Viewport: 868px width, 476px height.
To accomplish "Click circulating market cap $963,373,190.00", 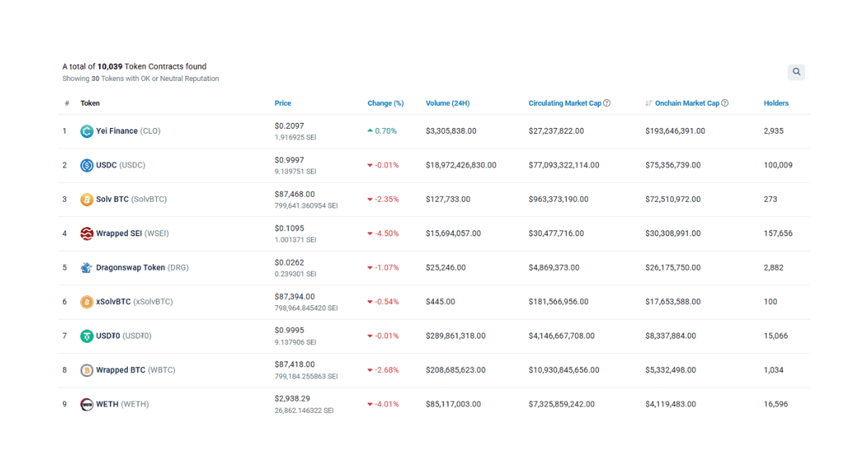I will pyautogui.click(x=558, y=199).
